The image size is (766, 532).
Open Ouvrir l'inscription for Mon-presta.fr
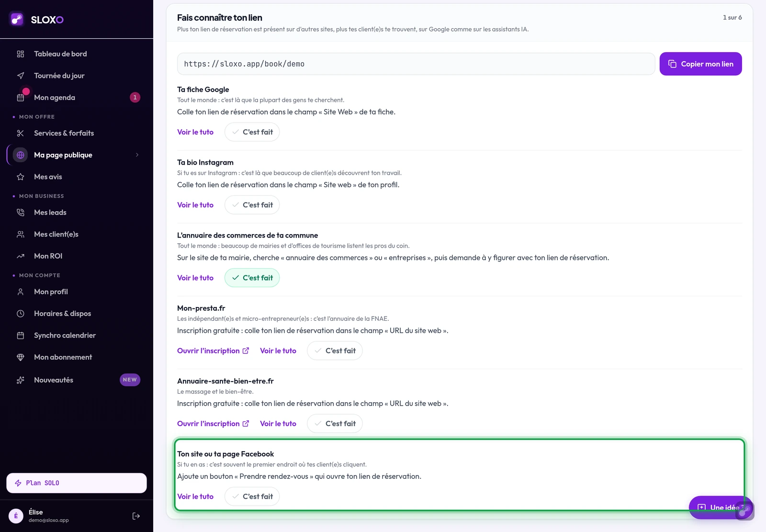tap(213, 351)
